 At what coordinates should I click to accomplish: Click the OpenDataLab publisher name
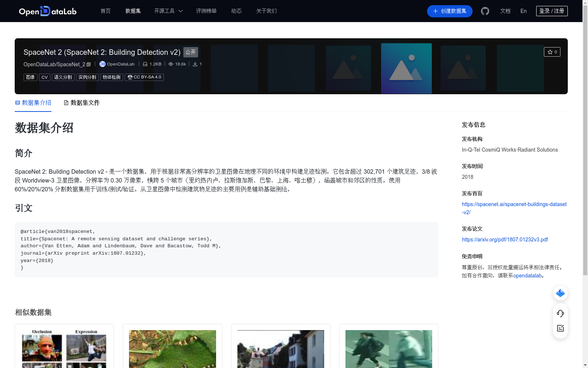pos(121,64)
